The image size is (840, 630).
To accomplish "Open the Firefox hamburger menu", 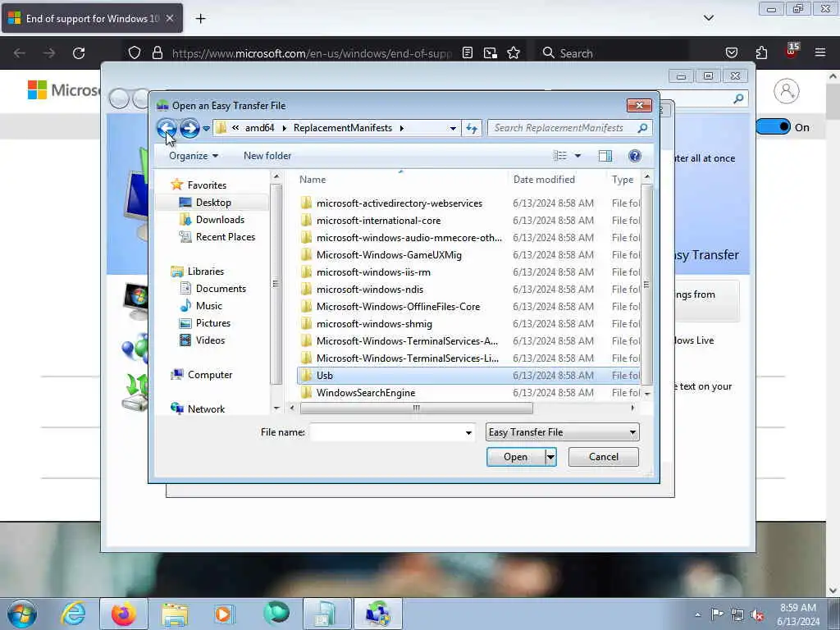I will point(819,52).
